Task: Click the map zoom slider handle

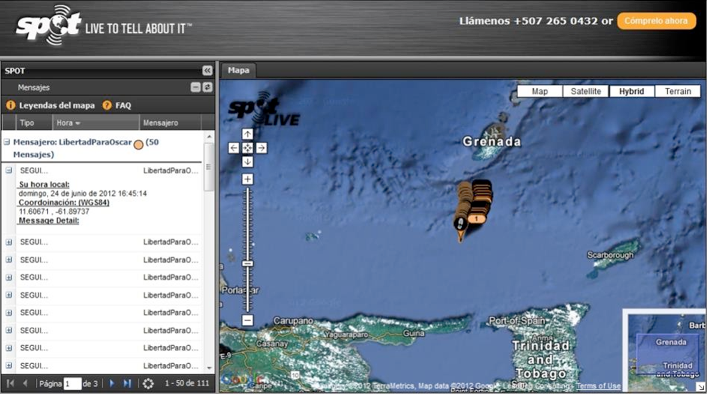Action: 248,264
